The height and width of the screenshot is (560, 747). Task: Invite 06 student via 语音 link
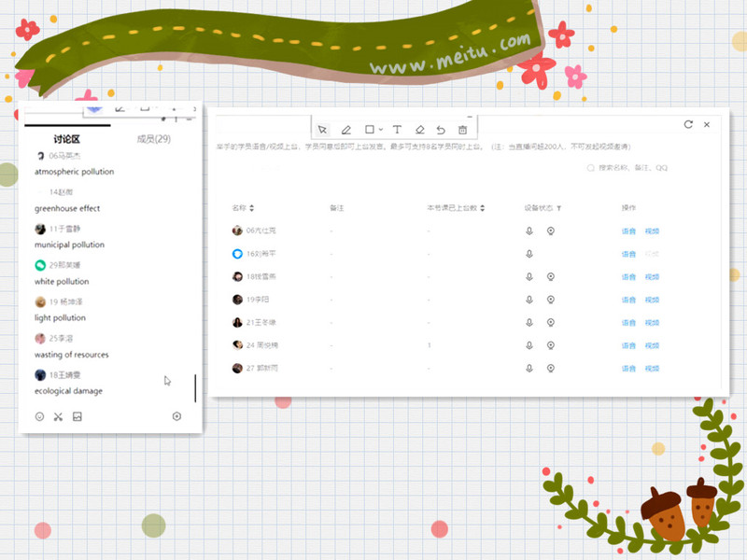628,231
